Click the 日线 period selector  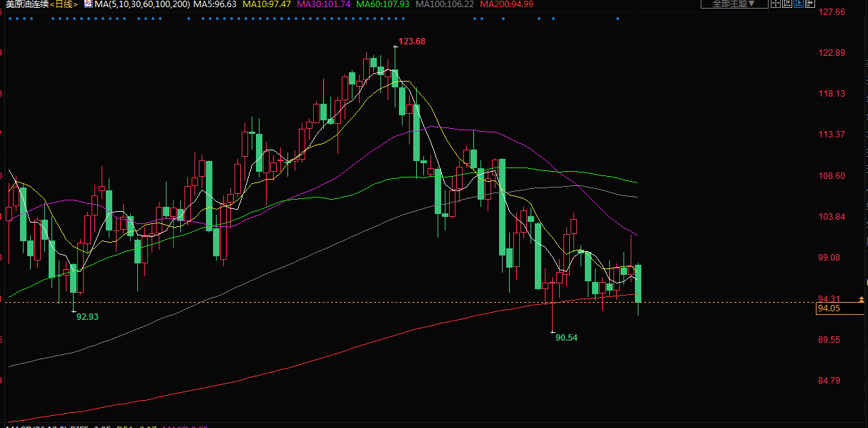tap(64, 4)
